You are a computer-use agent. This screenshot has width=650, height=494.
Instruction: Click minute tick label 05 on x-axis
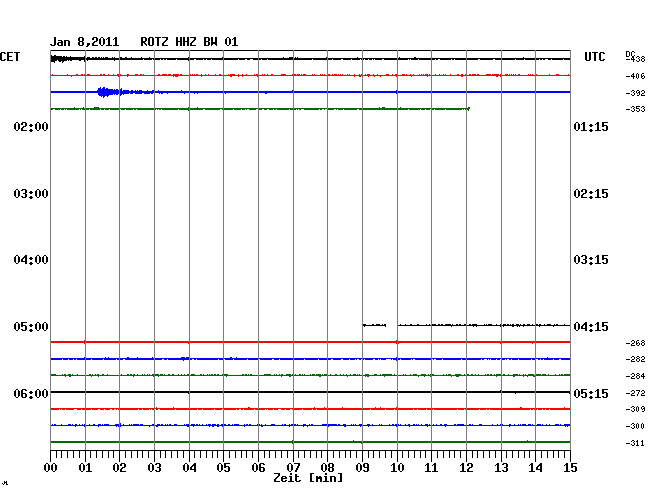coord(223,468)
